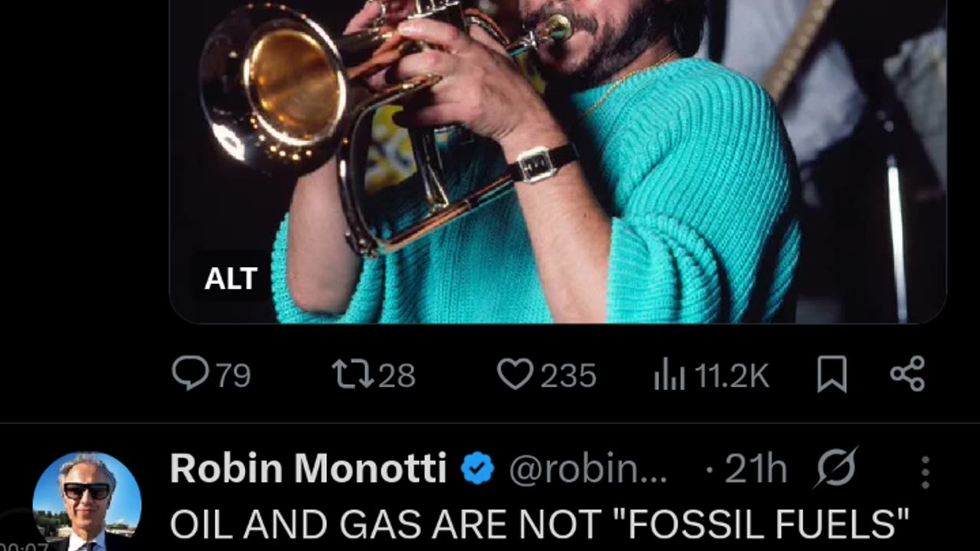Tap the repost arrows icon
Viewport: 980px width, 551px height.
[353, 375]
